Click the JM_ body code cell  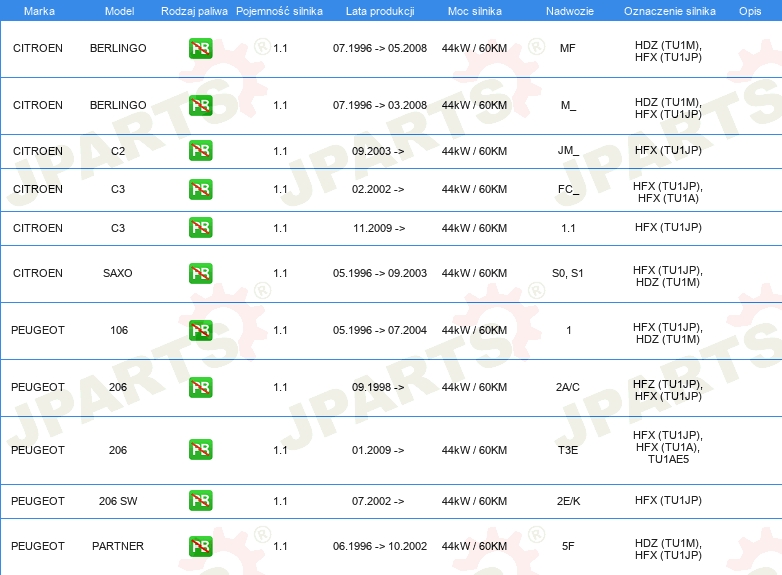pos(568,151)
